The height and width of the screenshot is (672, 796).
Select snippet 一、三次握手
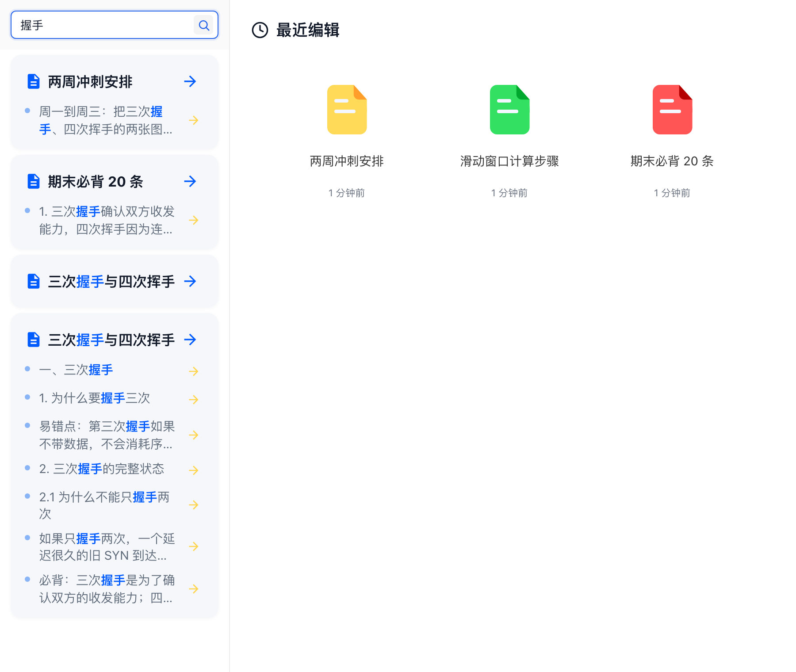tap(76, 370)
